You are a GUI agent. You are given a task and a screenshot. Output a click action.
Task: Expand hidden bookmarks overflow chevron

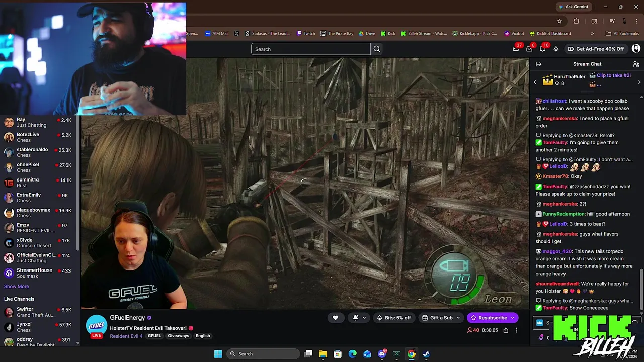coord(592,34)
